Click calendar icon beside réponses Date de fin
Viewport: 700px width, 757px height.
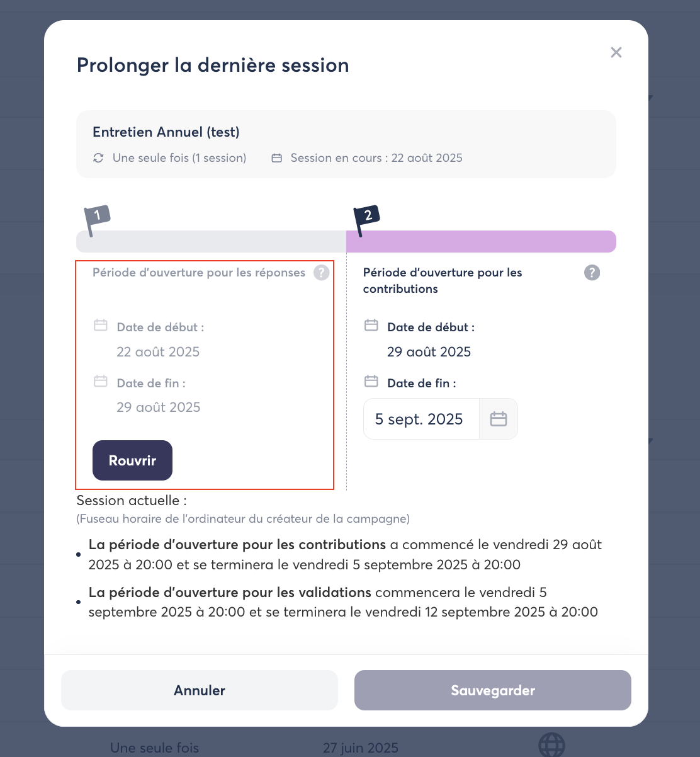(101, 381)
